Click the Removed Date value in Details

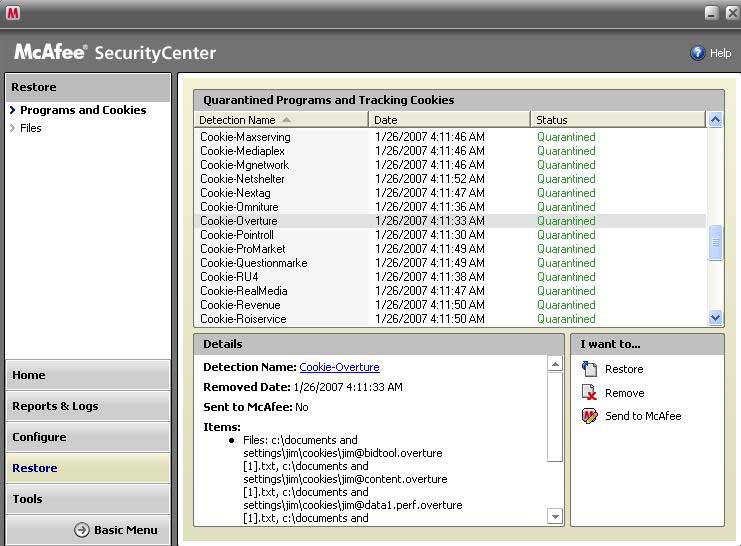[x=348, y=387]
